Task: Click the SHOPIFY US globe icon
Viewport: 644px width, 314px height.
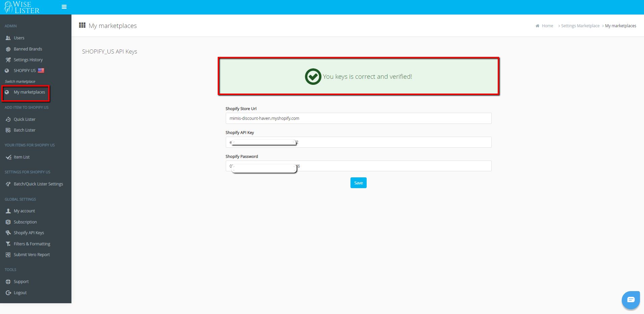Action: tap(7, 71)
